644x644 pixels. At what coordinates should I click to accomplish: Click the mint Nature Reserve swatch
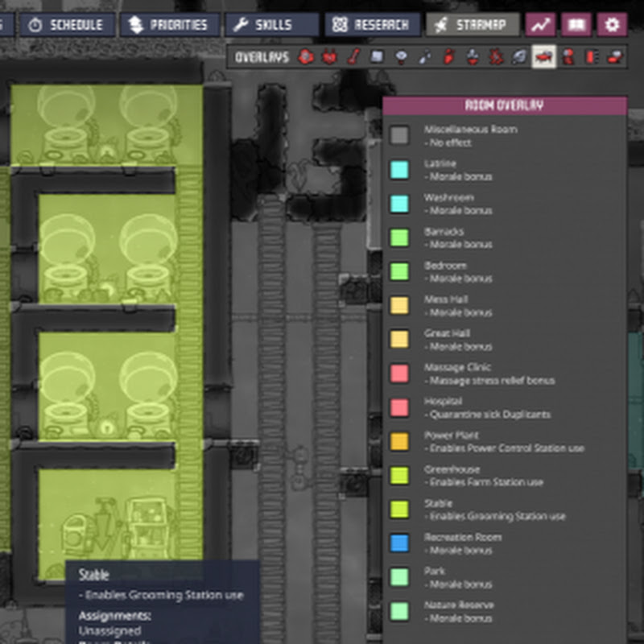click(399, 611)
